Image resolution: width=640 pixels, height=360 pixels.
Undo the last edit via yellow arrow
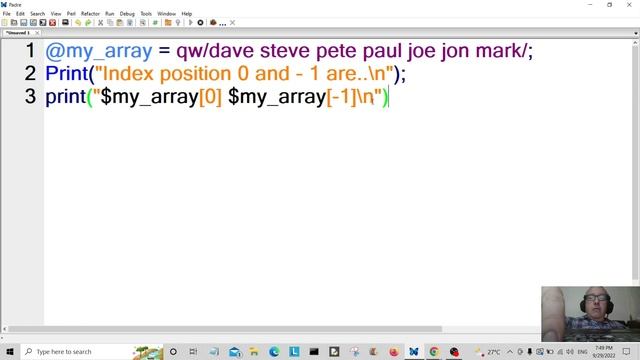coord(78,23)
